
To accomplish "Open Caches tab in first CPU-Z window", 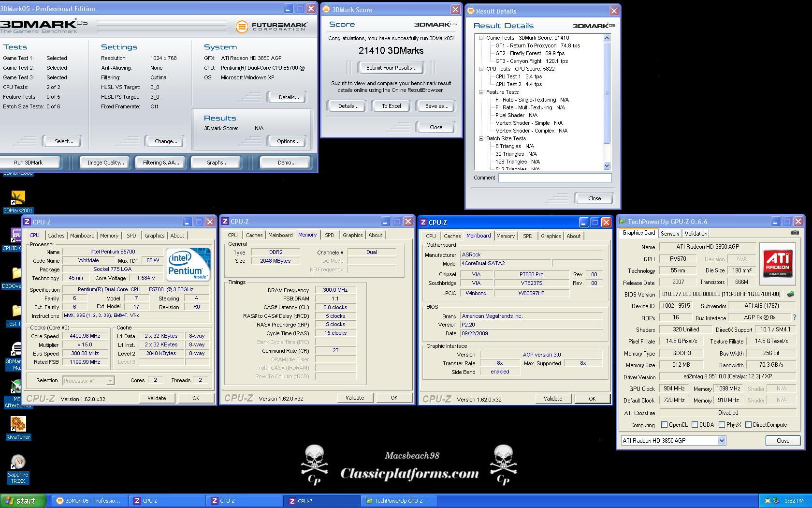I will tap(56, 236).
